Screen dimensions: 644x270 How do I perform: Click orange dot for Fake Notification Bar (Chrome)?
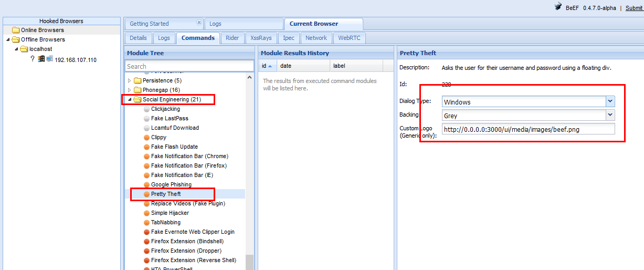pos(146,156)
